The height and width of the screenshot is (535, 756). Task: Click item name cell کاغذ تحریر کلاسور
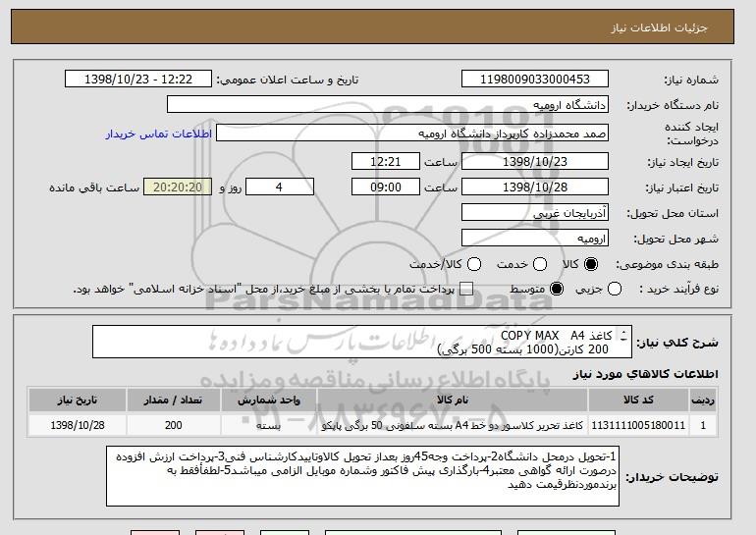(453, 425)
